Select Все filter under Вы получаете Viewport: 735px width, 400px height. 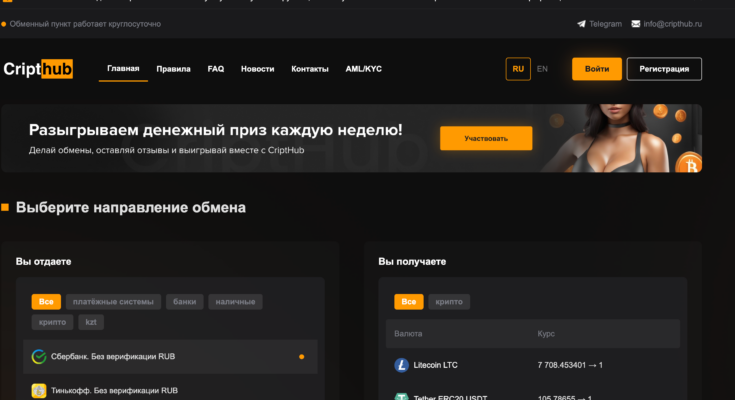(409, 302)
